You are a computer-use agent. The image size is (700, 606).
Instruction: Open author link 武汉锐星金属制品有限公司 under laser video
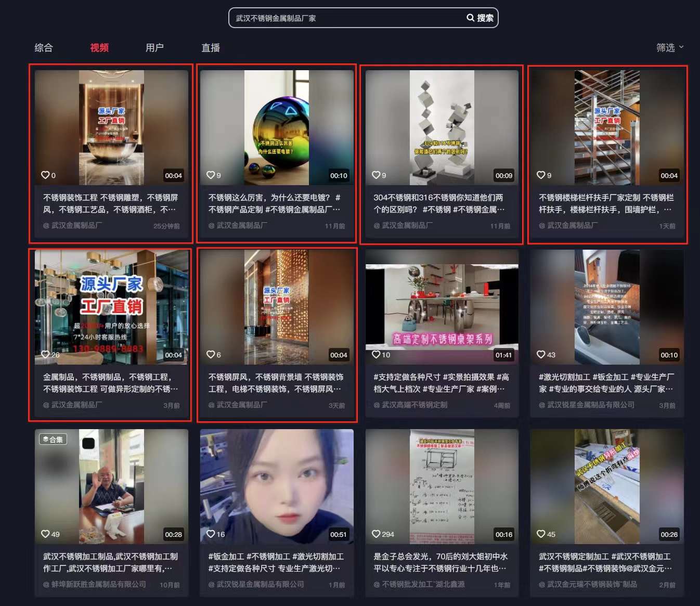[x=590, y=405]
